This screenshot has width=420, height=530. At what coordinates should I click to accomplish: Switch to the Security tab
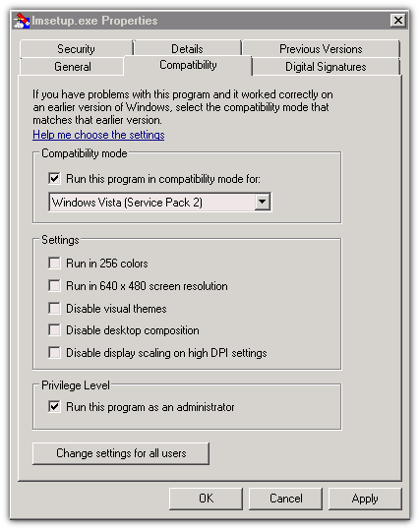[x=76, y=49]
